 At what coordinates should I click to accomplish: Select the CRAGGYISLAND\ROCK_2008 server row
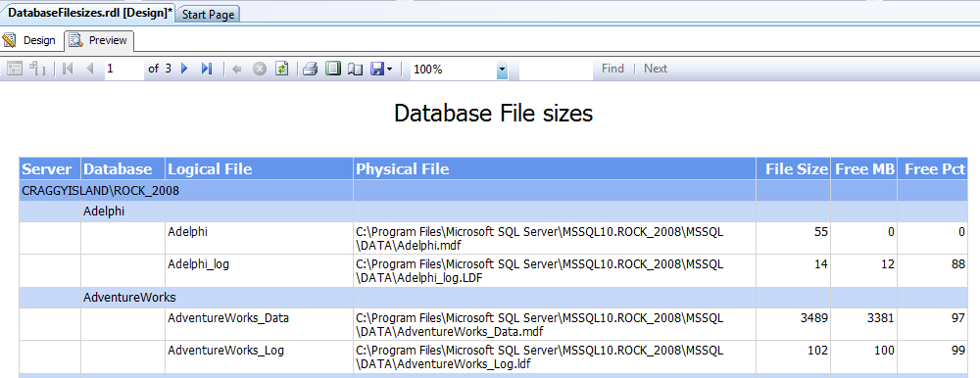493,191
